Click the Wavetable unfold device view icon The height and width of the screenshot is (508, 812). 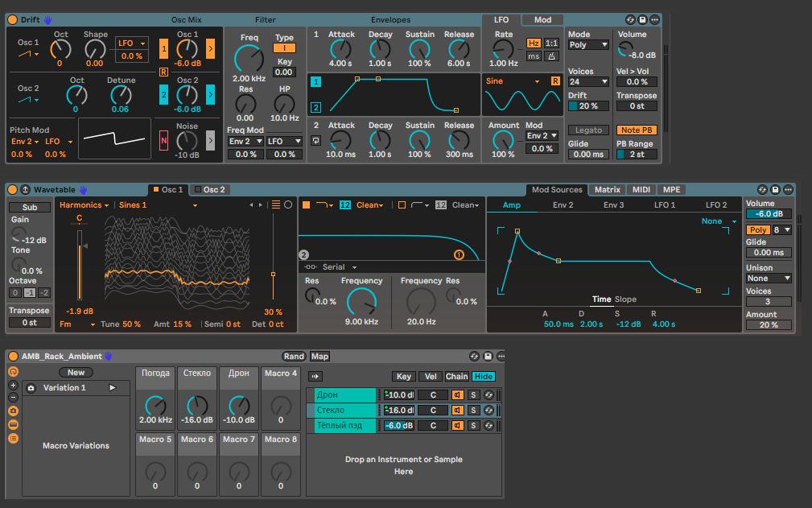(x=25, y=189)
